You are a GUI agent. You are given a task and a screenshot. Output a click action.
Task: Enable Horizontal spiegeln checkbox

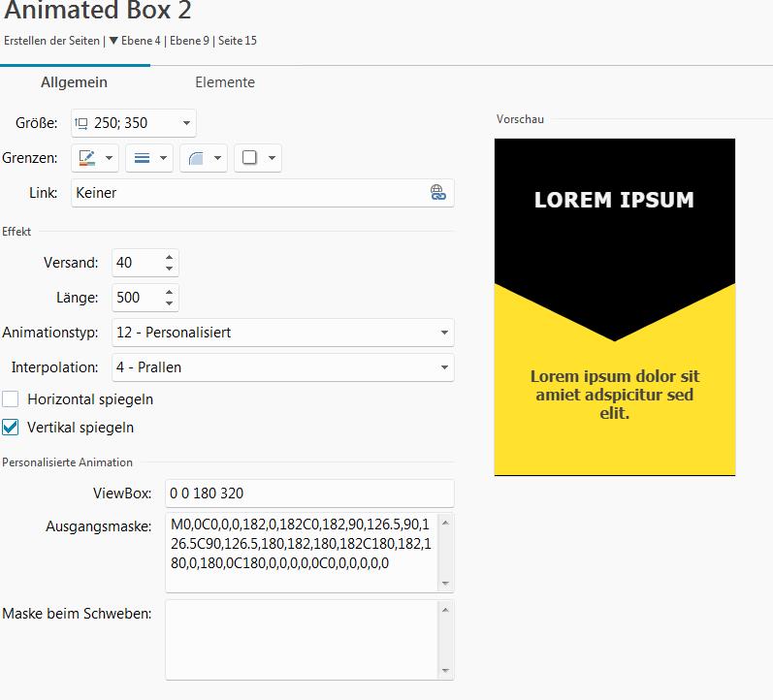(11, 398)
